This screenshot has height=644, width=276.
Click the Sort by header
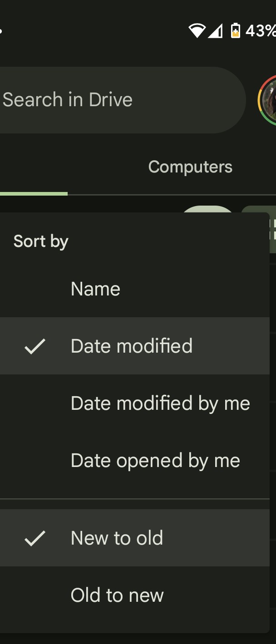coord(41,241)
